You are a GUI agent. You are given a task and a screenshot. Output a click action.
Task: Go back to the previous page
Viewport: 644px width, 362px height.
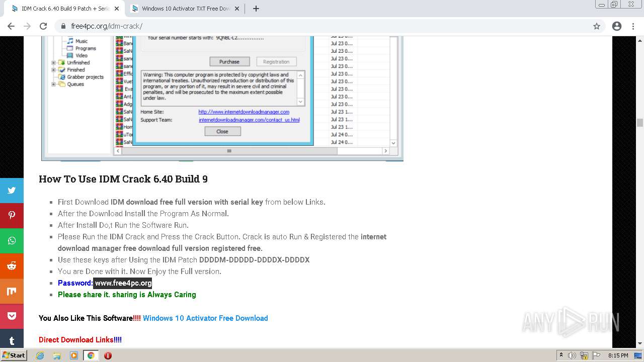(11, 26)
